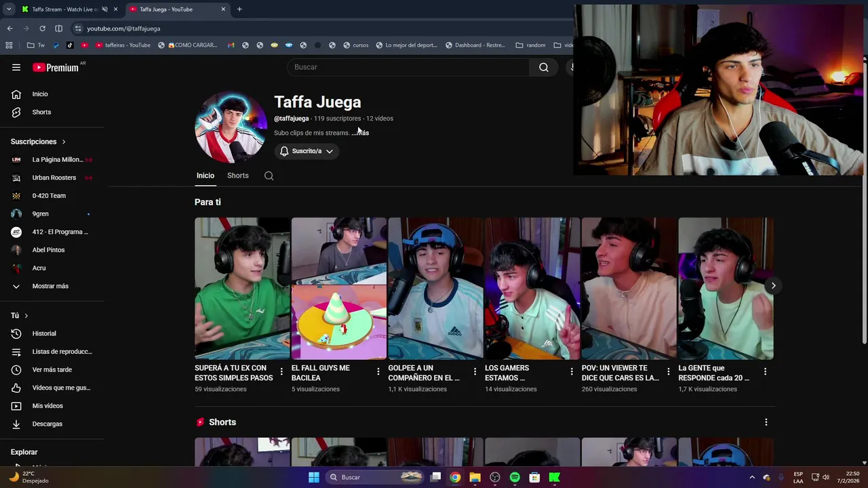Click the YouTube Buscar search field

click(x=408, y=67)
